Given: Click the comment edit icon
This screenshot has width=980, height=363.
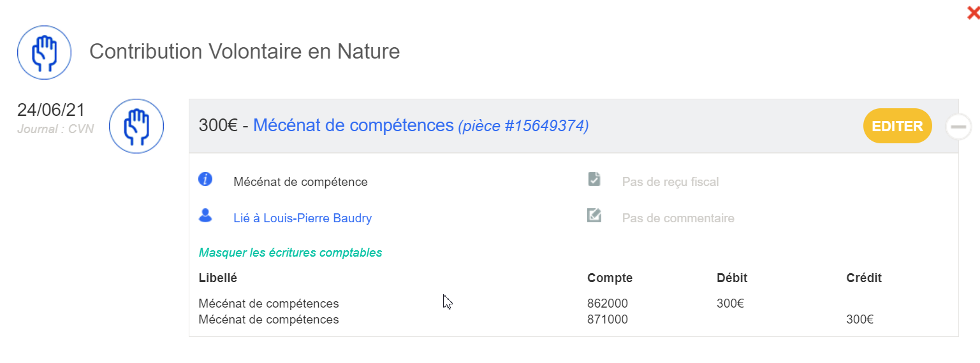Looking at the screenshot, I should click(x=594, y=216).
